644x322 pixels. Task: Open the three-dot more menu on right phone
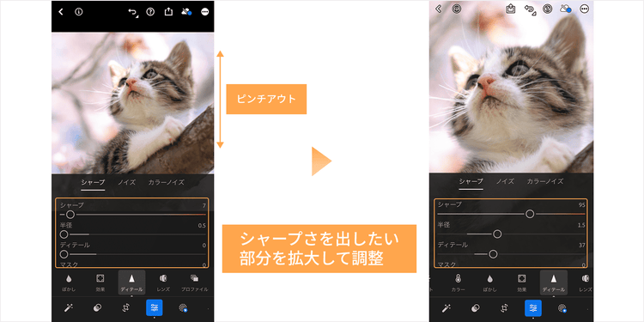click(584, 9)
